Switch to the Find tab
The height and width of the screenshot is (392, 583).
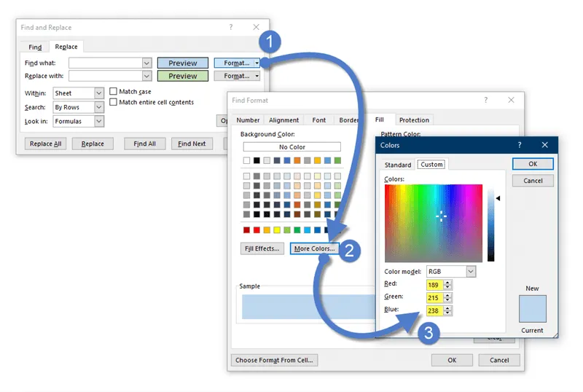coord(35,47)
